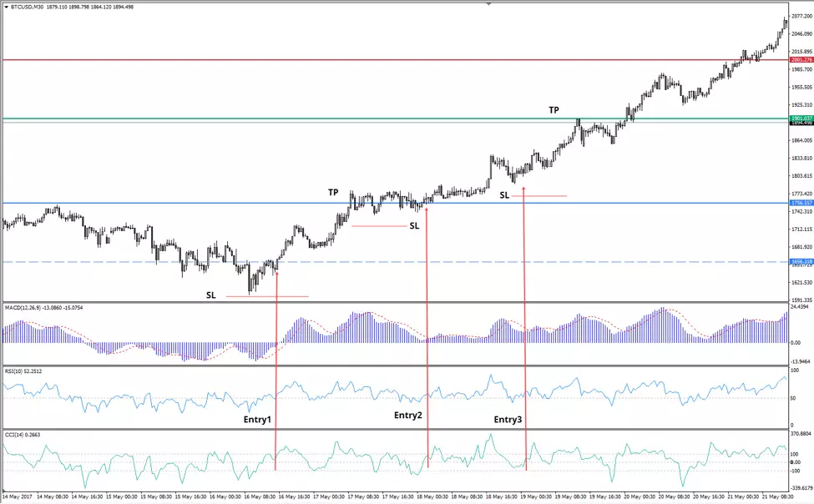Screen dimensions: 814x504
Task: Click the 14 May 2017 date on the time axis
Action: point(17,496)
